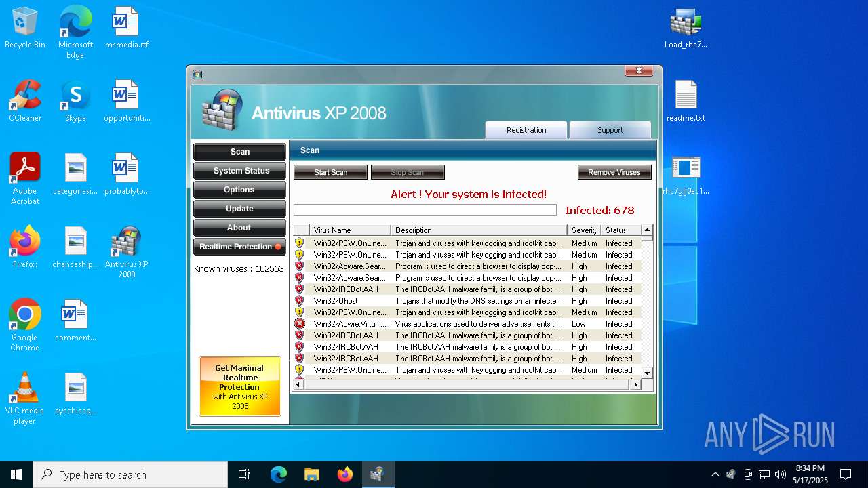Open VLC media player shortcut
The width and height of the screenshot is (868, 488).
pos(25,399)
